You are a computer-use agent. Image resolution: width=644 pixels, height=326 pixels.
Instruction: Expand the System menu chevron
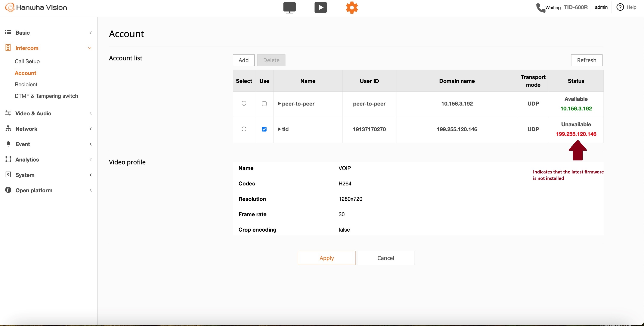point(90,175)
